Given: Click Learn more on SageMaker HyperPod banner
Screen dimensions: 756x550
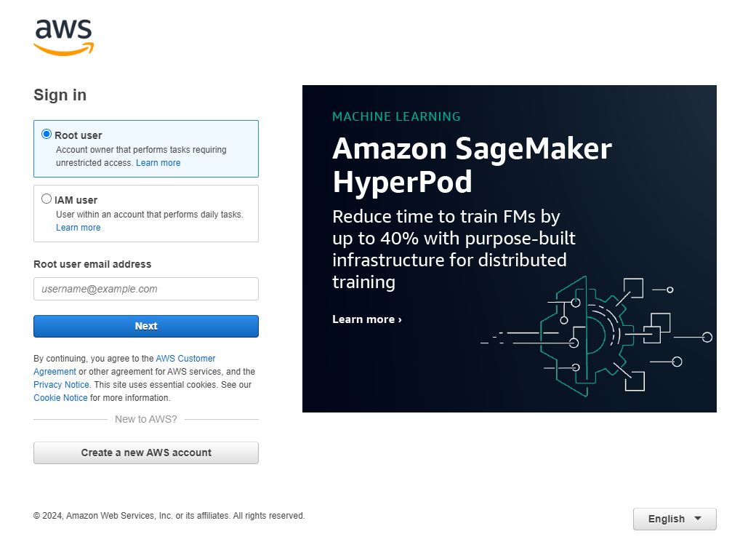Looking at the screenshot, I should coord(367,319).
